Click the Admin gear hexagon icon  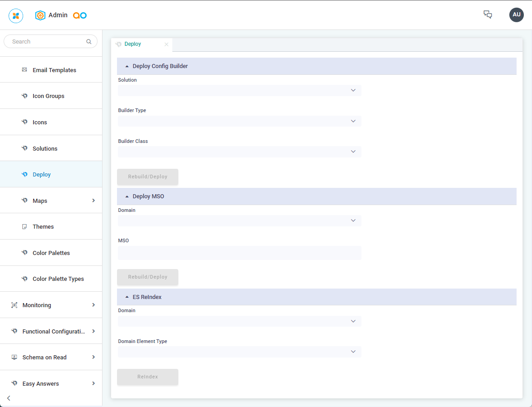click(x=40, y=15)
